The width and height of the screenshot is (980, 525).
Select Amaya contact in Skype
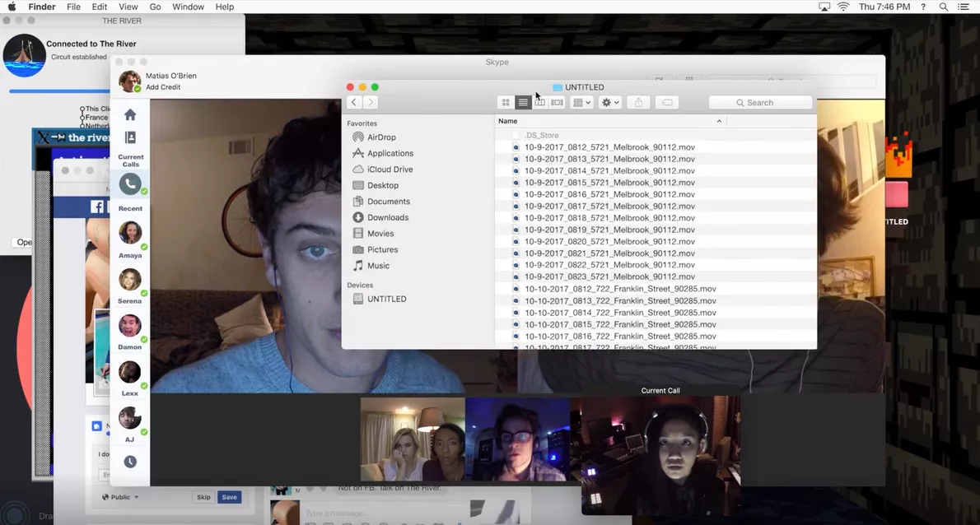coord(130,239)
